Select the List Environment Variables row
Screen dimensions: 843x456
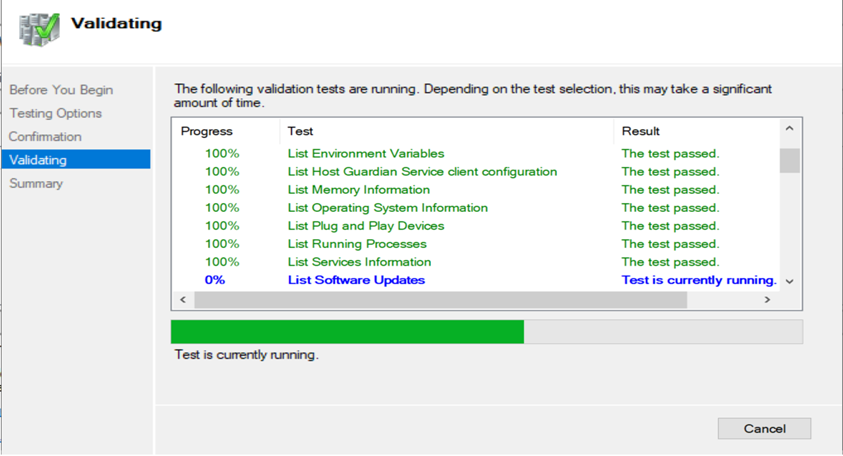[476, 154]
